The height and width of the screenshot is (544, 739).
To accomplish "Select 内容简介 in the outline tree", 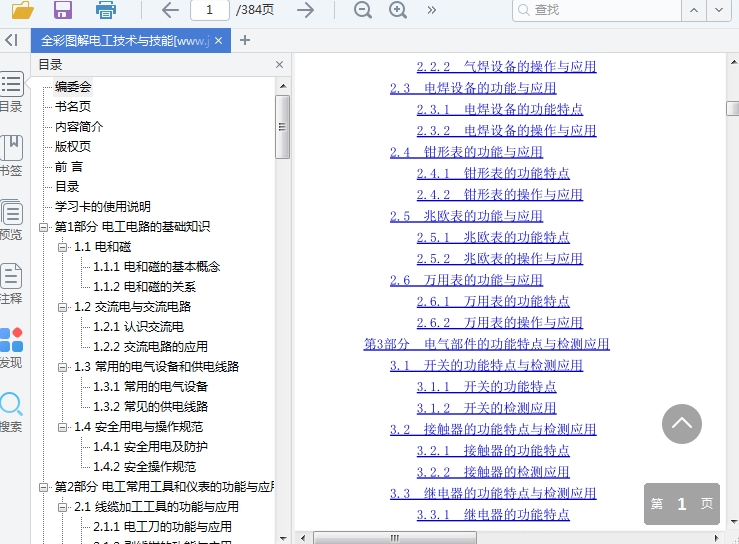I will (x=79, y=126).
